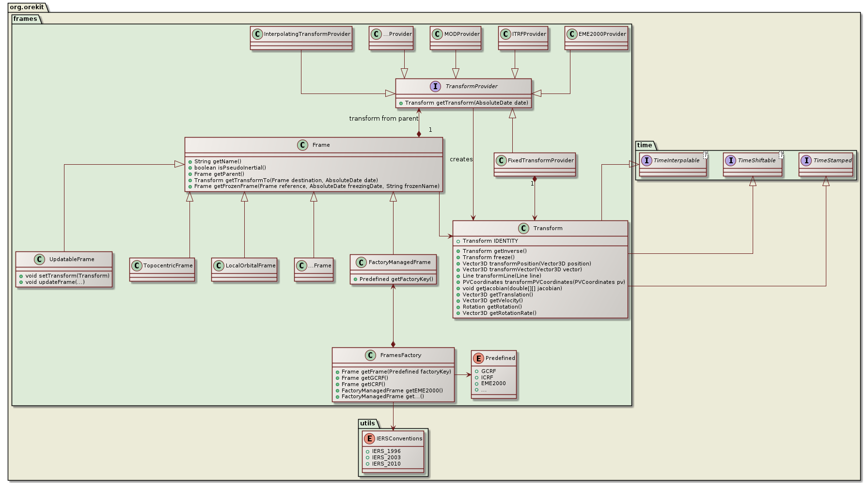Click the getTransform(AbsoluteDate date) method
The height and width of the screenshot is (483, 868).
pyautogui.click(x=466, y=103)
